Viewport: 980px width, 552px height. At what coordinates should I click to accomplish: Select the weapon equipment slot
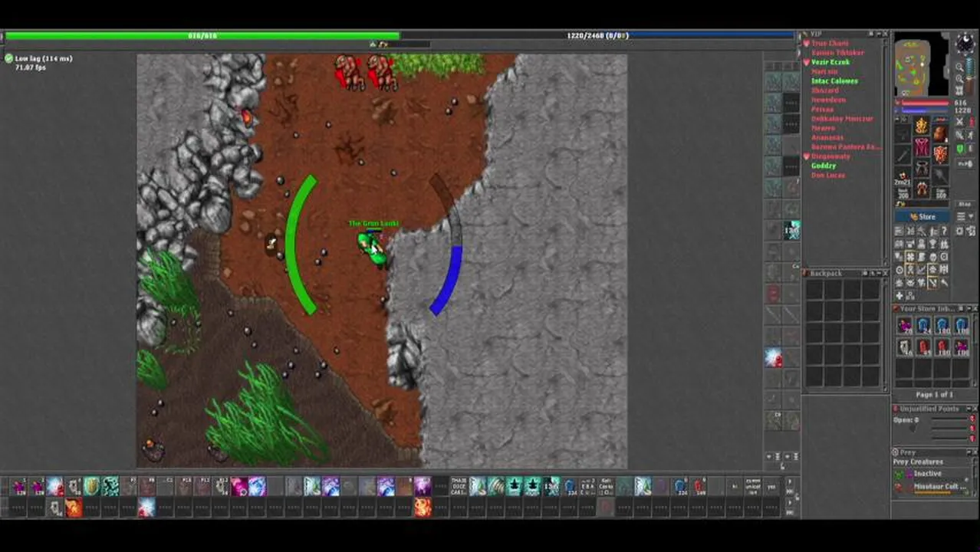[903, 156]
